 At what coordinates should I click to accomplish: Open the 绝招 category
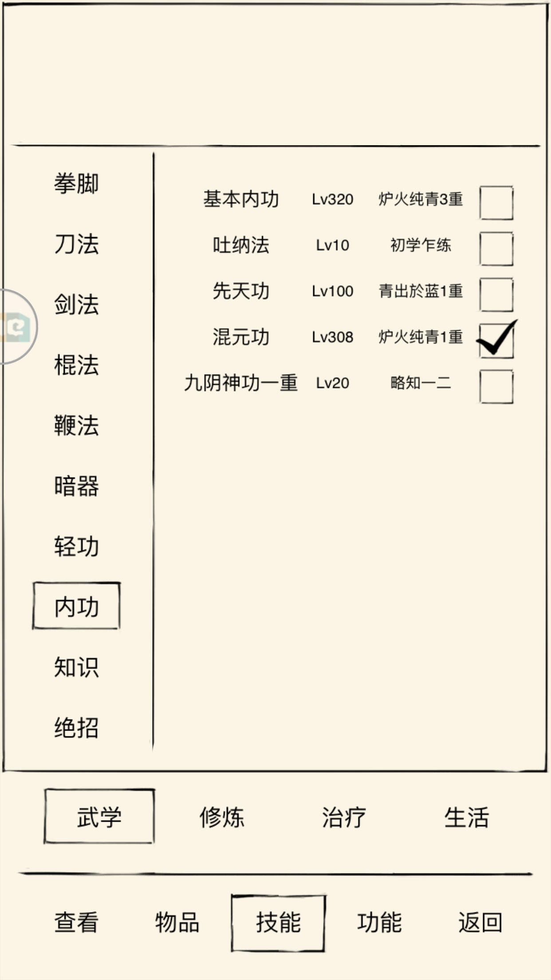pos(76,728)
